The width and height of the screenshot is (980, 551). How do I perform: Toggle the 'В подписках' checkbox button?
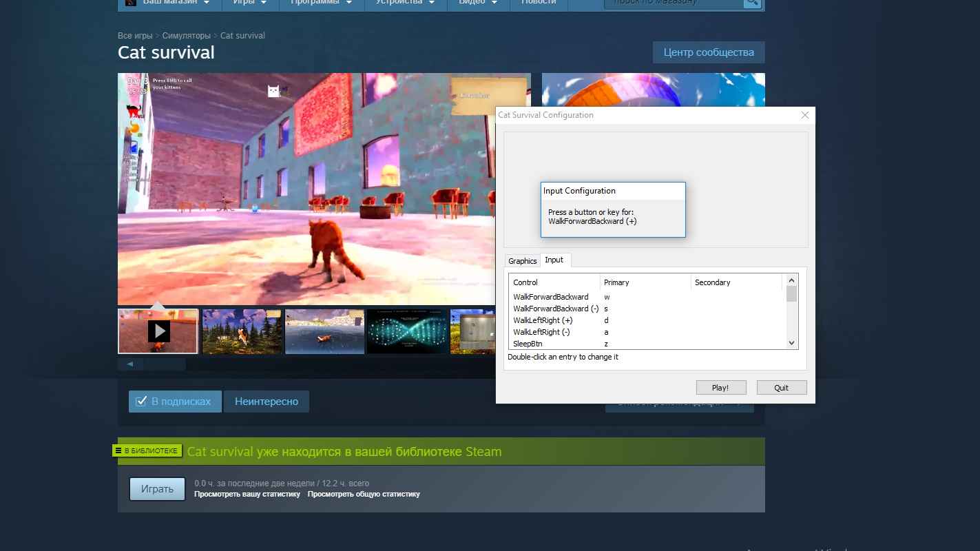click(175, 402)
